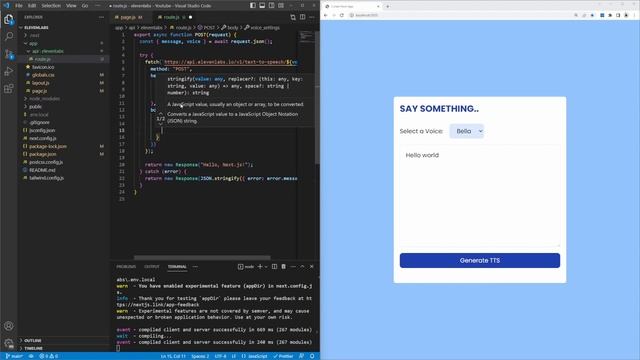This screenshot has width=640, height=360.
Task: Switch to the PROBLEMS panel tab
Action: point(126,267)
